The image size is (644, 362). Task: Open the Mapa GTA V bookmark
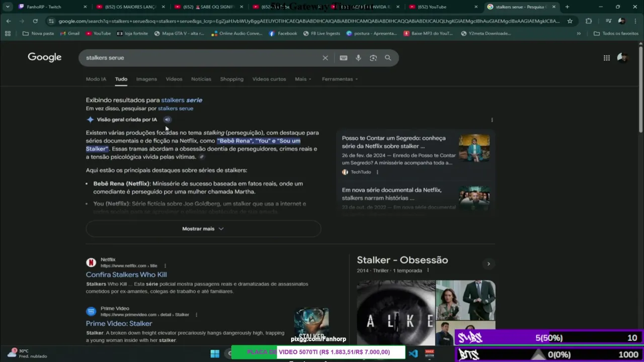179,34
